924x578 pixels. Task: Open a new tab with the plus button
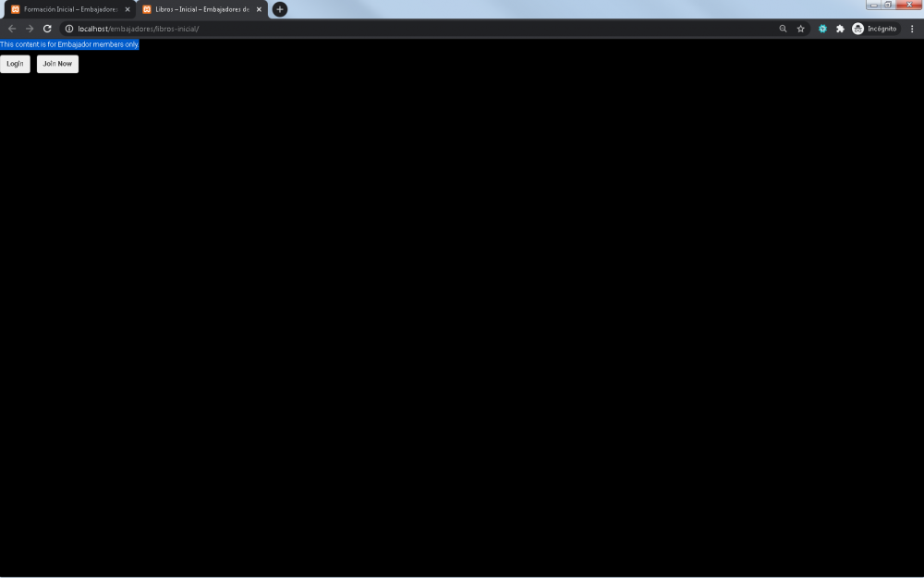tap(280, 9)
